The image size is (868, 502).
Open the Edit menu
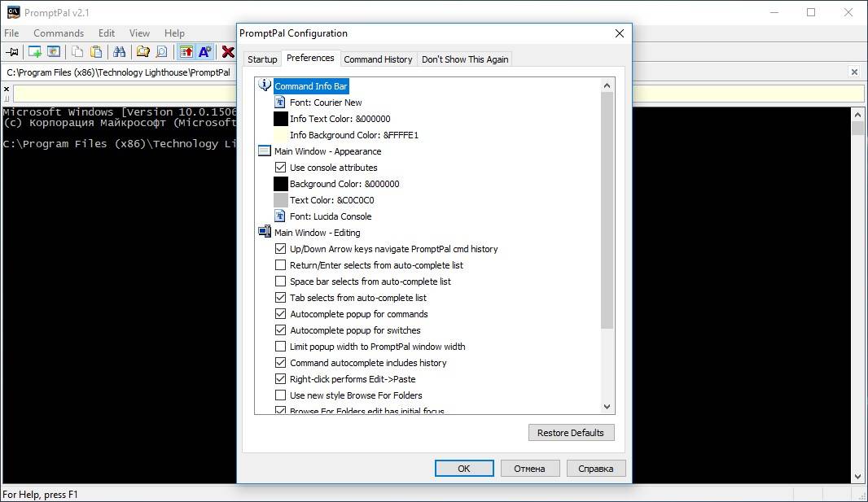107,33
